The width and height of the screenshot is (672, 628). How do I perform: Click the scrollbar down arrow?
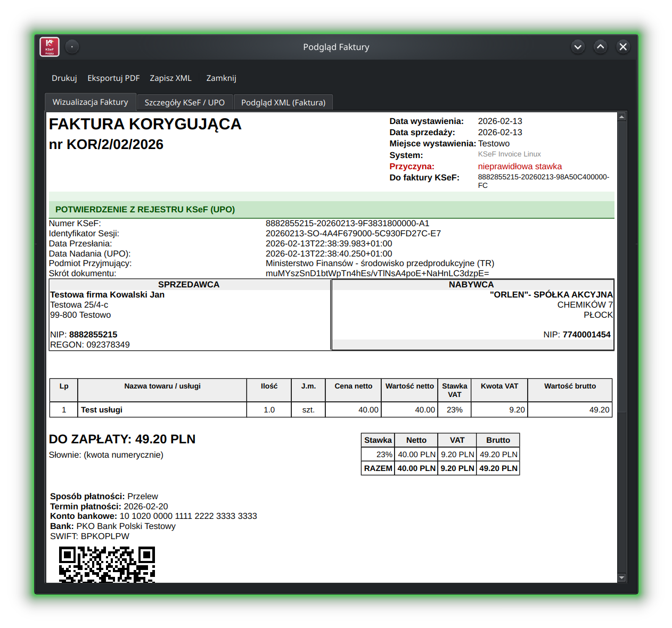pos(621,577)
